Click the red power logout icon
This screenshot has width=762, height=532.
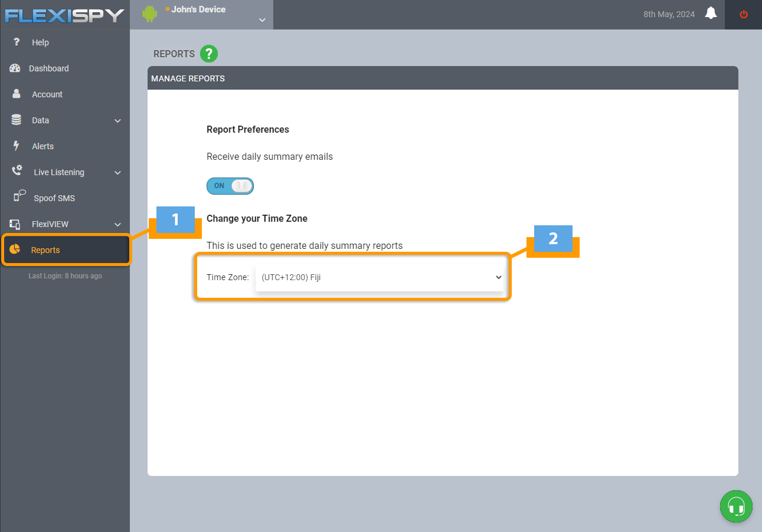[744, 14]
